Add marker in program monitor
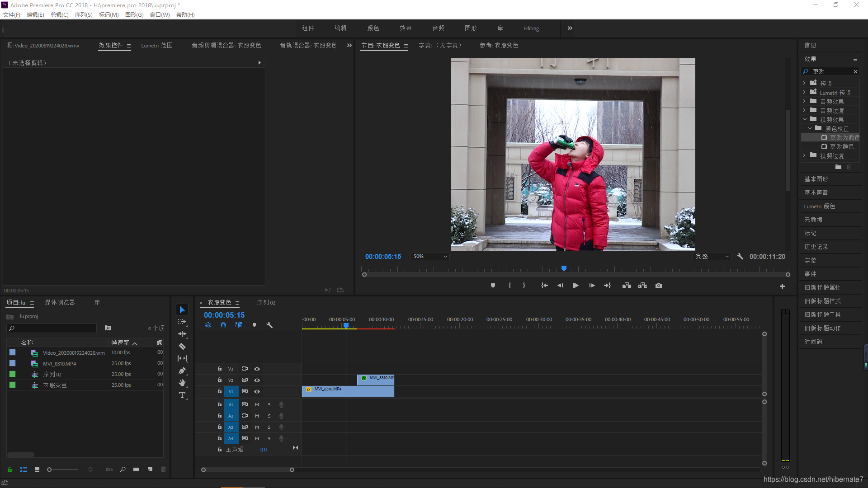 pos(493,286)
